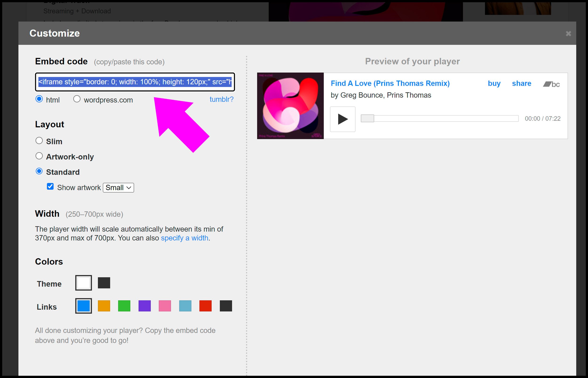Screen dimensions: 588x378
Task: Click the embed code iframe text field
Action: 135,82
